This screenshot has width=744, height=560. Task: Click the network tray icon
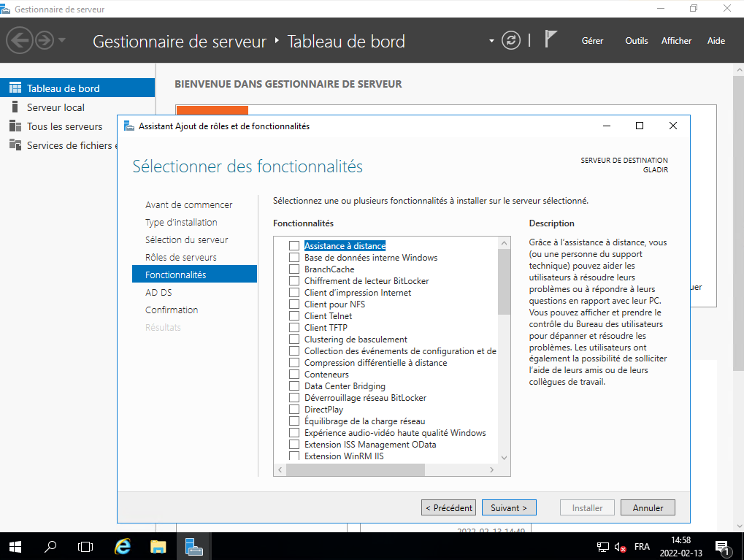click(x=602, y=547)
